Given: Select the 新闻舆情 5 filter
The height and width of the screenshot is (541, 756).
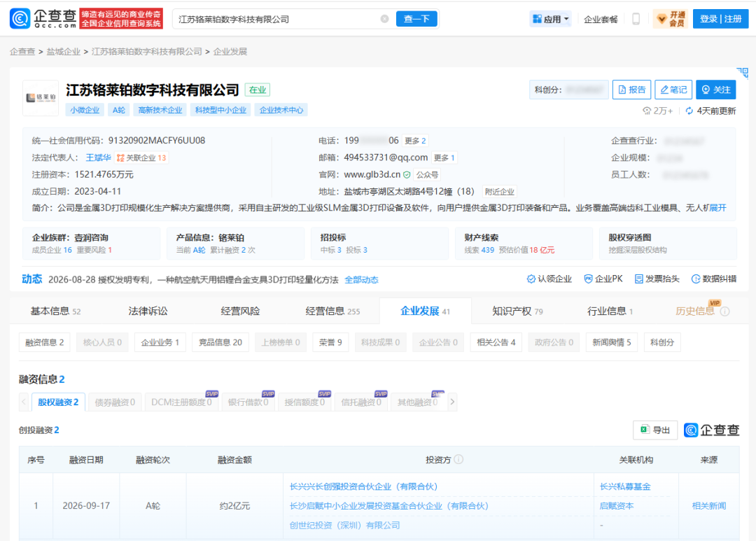Looking at the screenshot, I should pyautogui.click(x=611, y=342).
